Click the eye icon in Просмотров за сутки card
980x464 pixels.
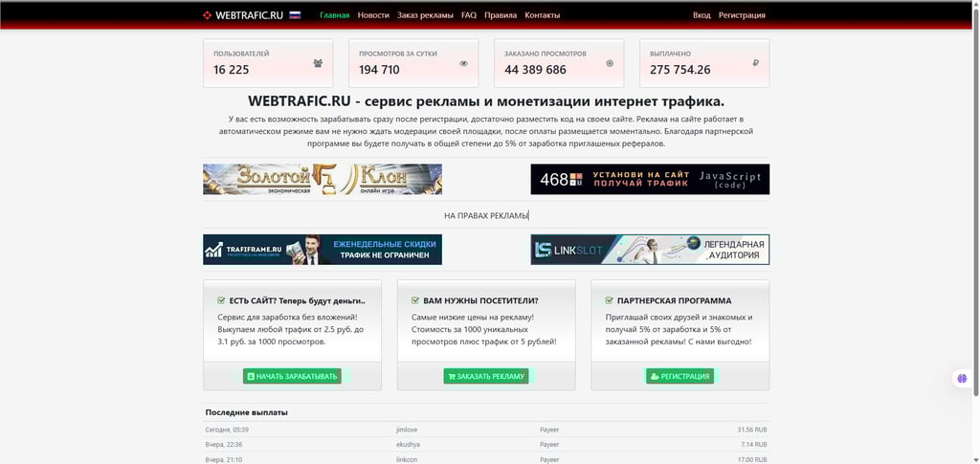(x=464, y=63)
